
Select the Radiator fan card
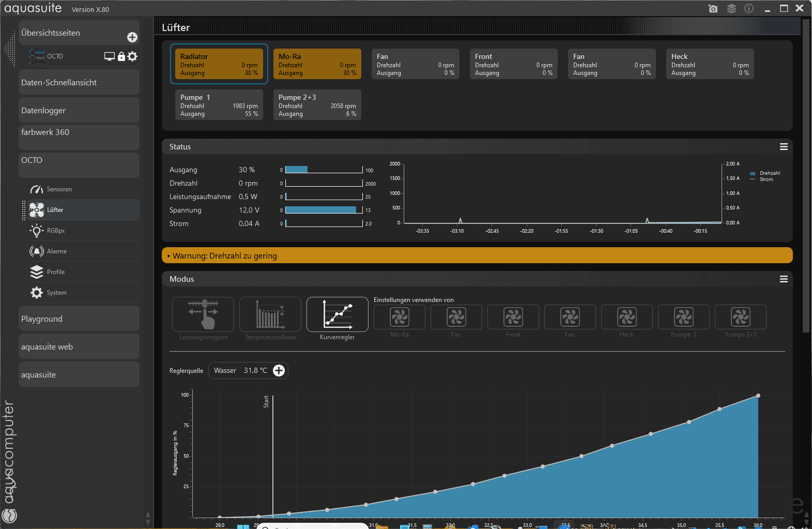(219, 64)
